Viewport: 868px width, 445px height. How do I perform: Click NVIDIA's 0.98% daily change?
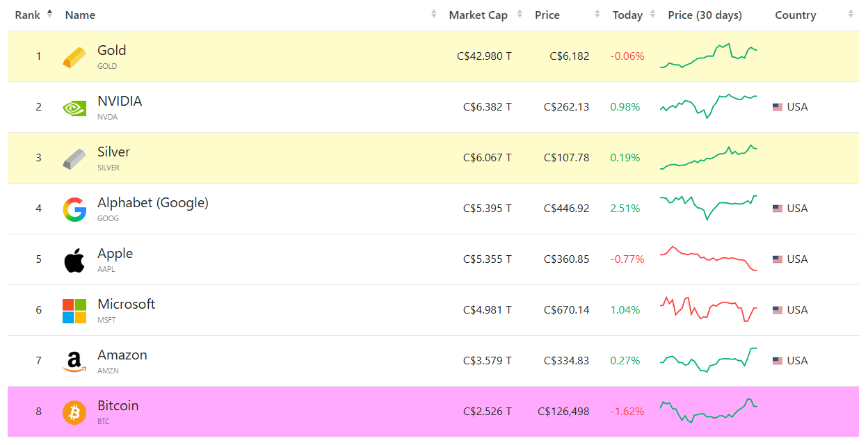625,107
